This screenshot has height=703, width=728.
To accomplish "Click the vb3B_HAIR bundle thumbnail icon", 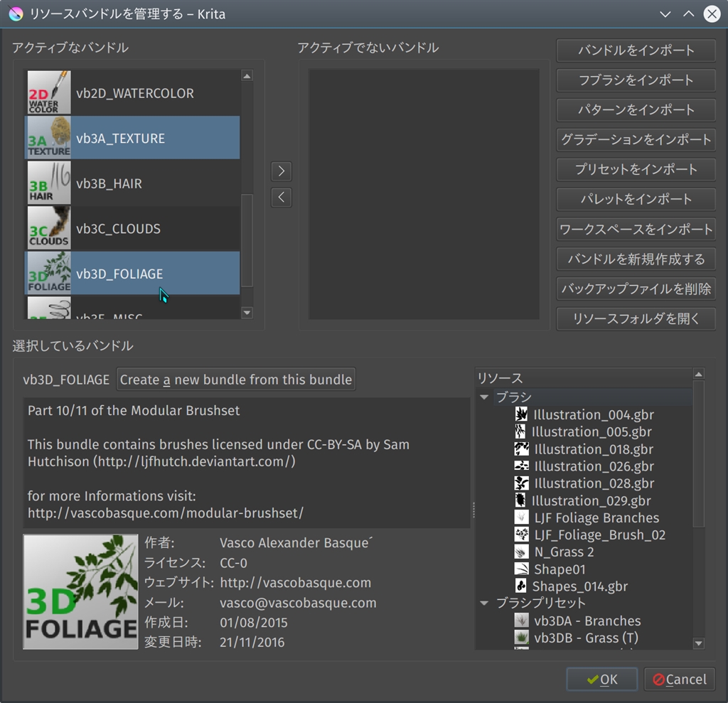I will point(49,183).
